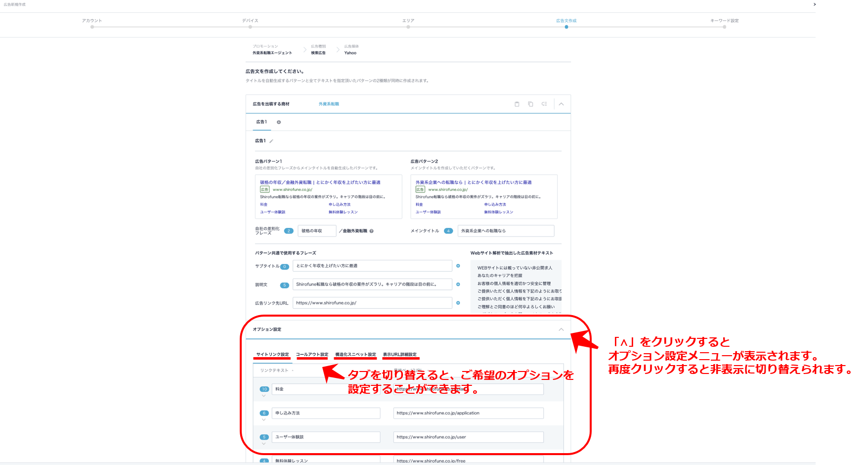The width and height of the screenshot is (868, 465).
Task: Focus the サブタイトル input field
Action: (x=372, y=266)
